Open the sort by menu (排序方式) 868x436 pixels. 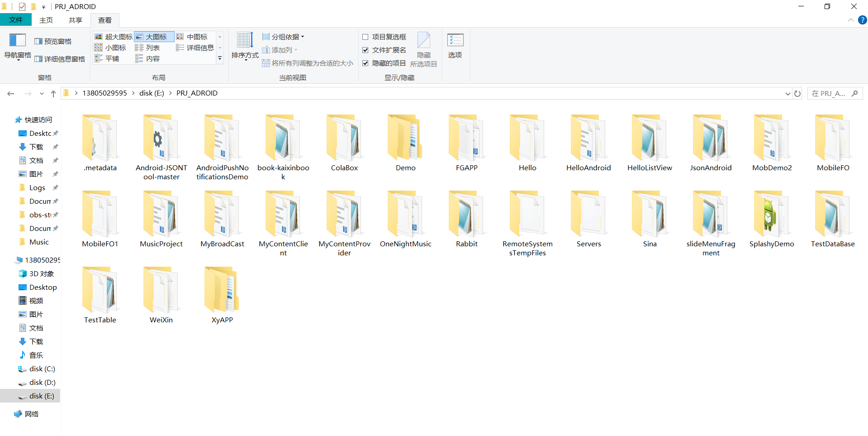245,46
